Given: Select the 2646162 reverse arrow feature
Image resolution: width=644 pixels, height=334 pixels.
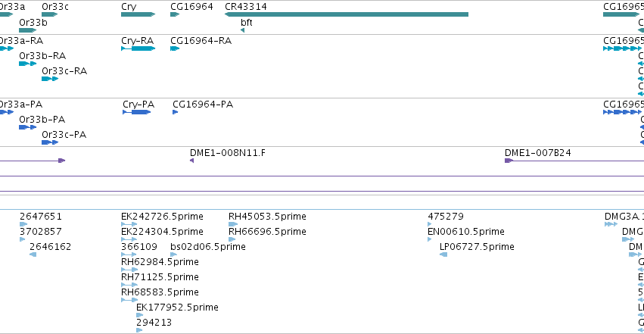Looking at the screenshot, I should pos(33,254).
